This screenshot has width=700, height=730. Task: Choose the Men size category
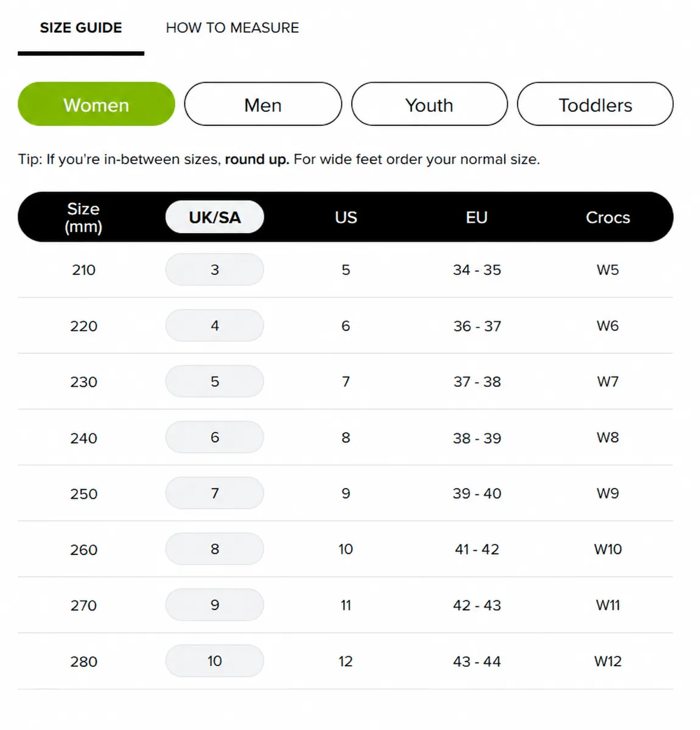coord(263,105)
